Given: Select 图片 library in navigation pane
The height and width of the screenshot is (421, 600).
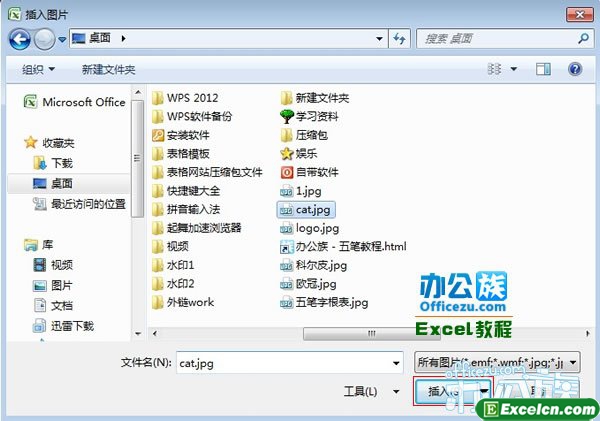Looking at the screenshot, I should (x=53, y=285).
